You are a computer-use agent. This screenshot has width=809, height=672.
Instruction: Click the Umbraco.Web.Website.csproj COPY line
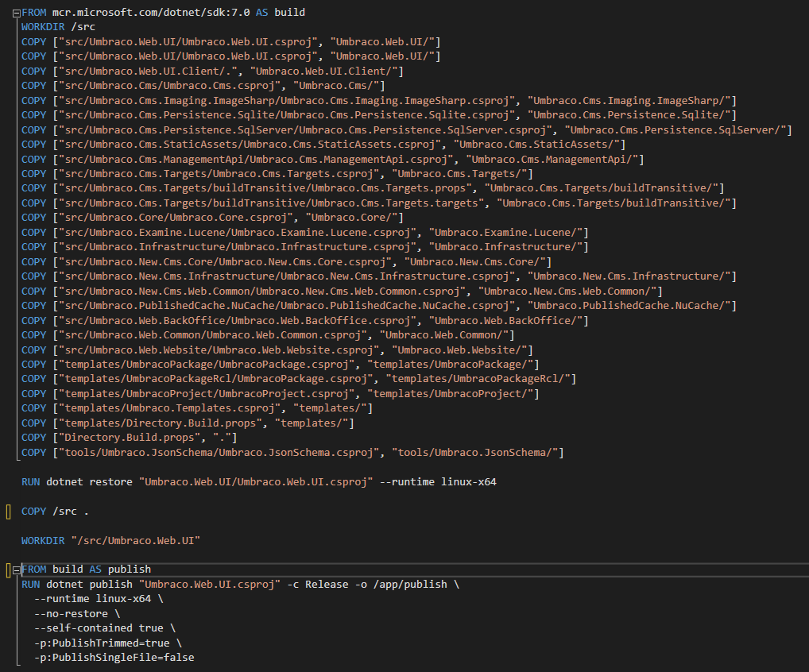pos(277,350)
